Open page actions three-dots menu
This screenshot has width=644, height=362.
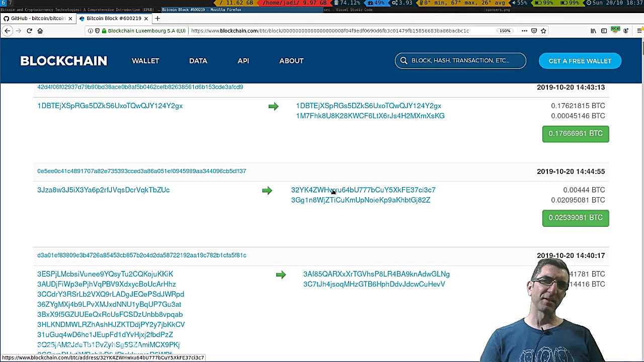click(524, 31)
